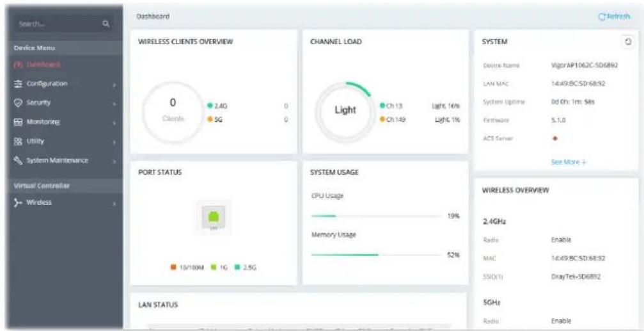The image size is (644, 331).
Task: Click the System Maintenance wrench icon
Action: click(18, 160)
